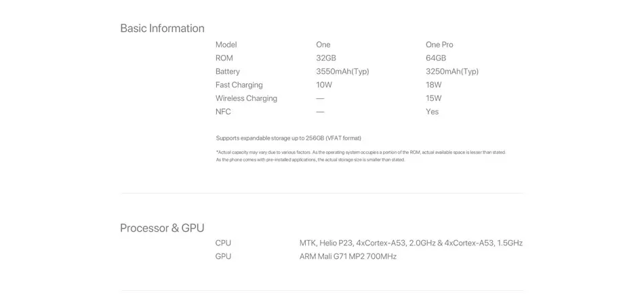
Task: Click the 3550mAh(Typ) battery value
Action: pyautogui.click(x=342, y=72)
